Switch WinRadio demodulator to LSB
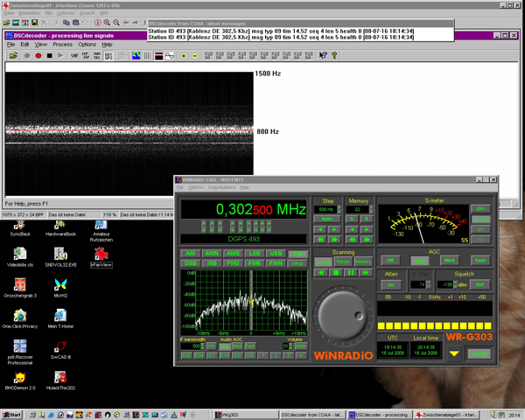The height and width of the screenshot is (420, 525). [255, 254]
